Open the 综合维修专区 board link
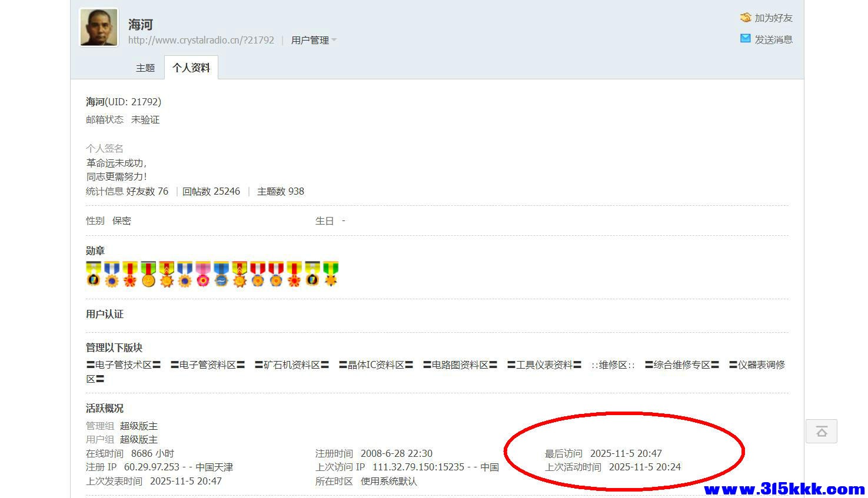The image size is (868, 498). point(680,364)
